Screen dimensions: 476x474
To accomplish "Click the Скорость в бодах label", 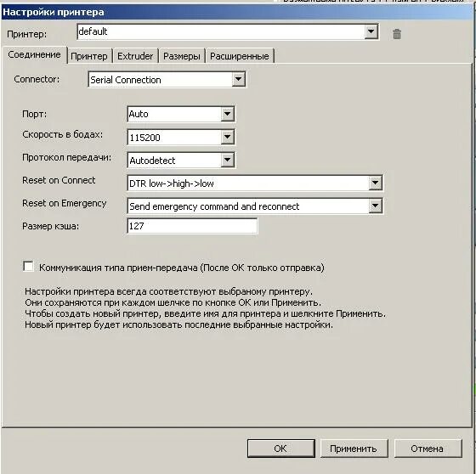I will pyautogui.click(x=63, y=134).
